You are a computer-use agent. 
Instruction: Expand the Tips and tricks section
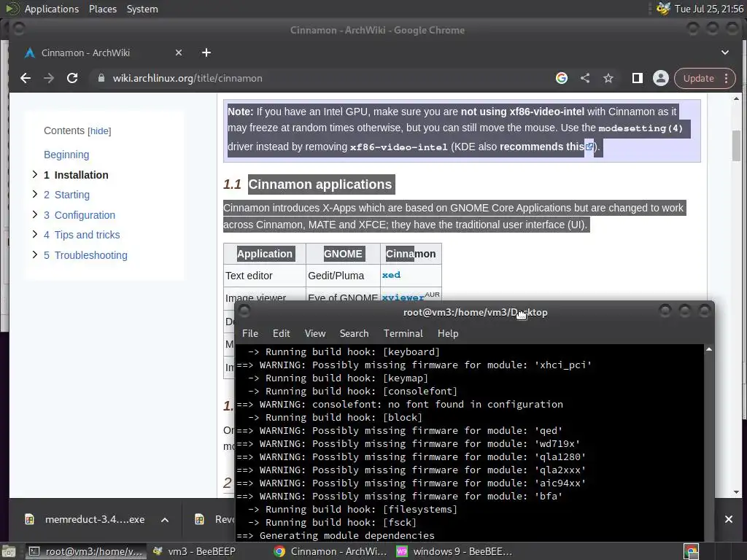pyautogui.click(x=35, y=234)
